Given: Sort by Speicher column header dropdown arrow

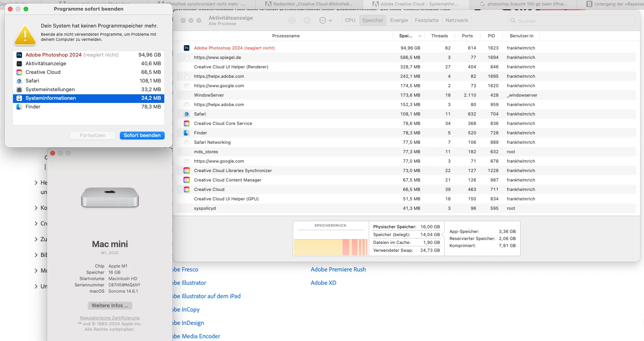Looking at the screenshot, I should tap(420, 36).
